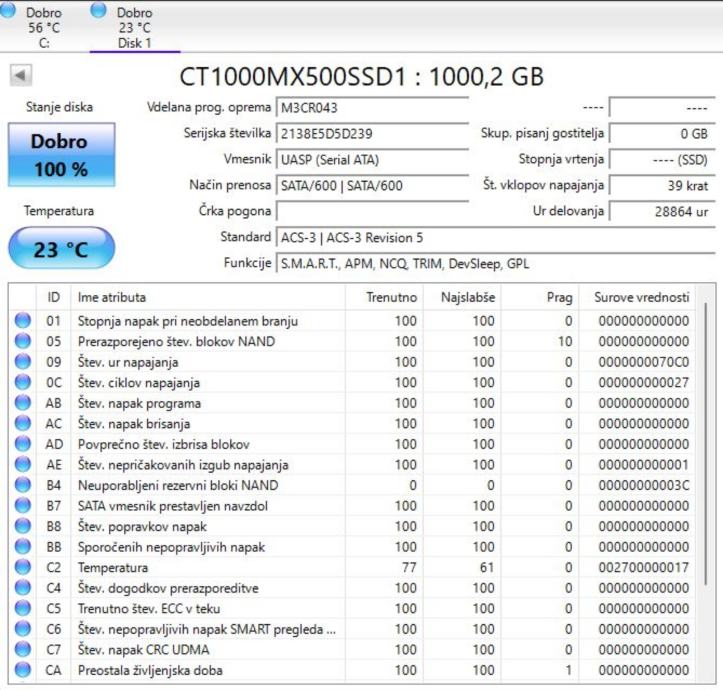The image size is (723, 690).
Task: Select row Sporočenih nepopravljivih napak
Action: point(352,547)
